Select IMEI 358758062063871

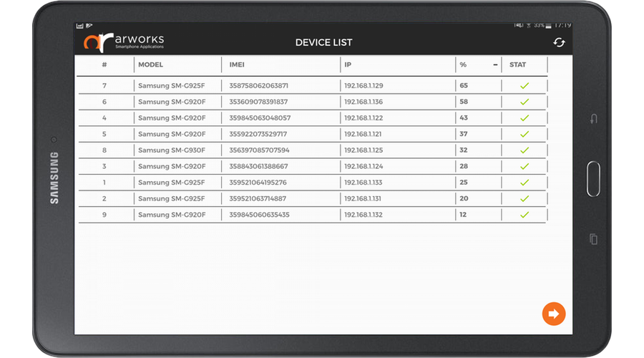[258, 85]
